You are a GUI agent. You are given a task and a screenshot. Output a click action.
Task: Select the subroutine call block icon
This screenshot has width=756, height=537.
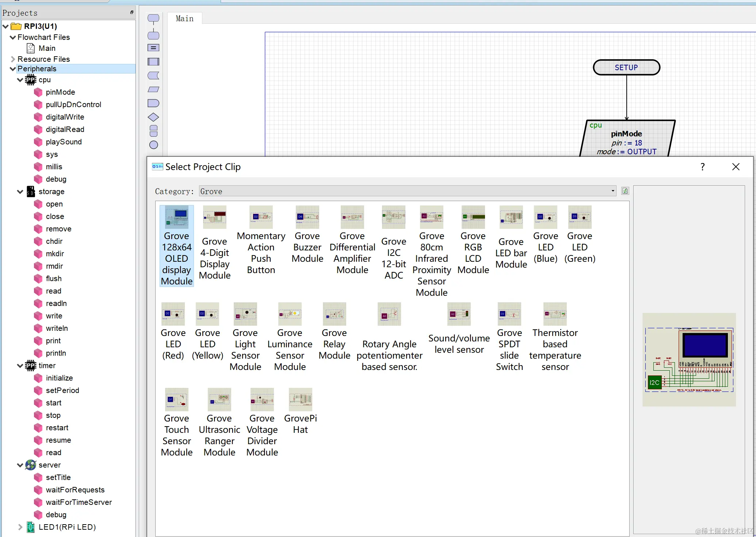pyautogui.click(x=153, y=62)
